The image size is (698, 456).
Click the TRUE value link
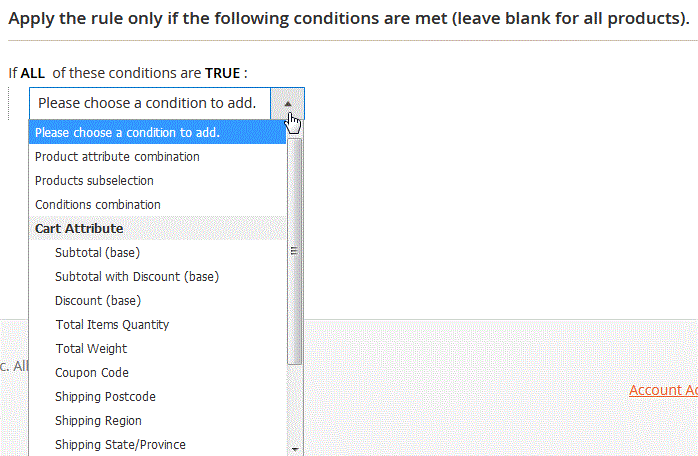pos(222,73)
